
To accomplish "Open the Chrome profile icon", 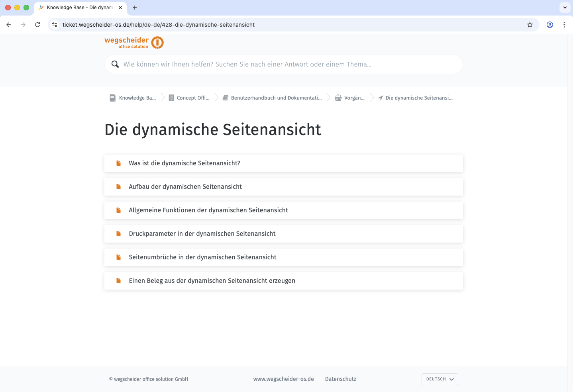I will click(549, 25).
